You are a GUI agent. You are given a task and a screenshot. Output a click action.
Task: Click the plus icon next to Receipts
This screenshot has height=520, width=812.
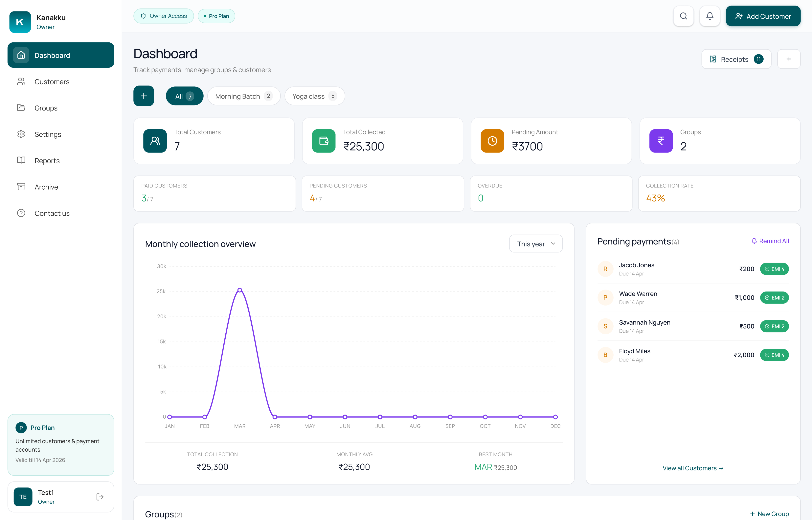coord(789,59)
